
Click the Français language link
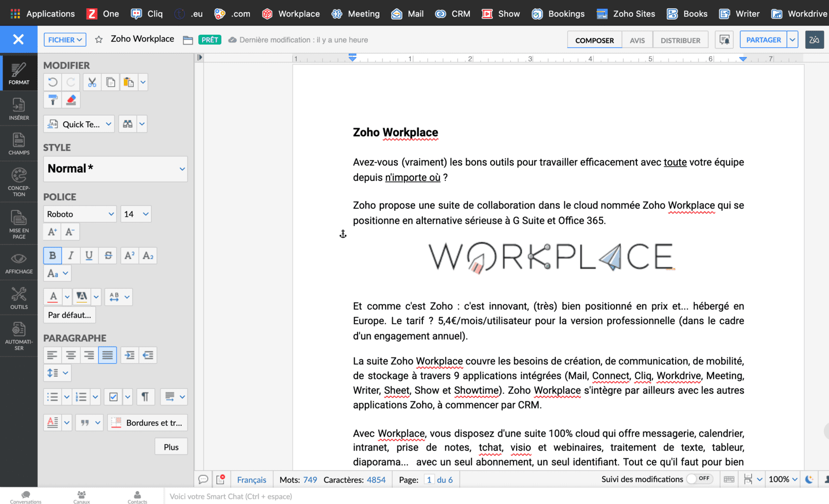(x=251, y=480)
